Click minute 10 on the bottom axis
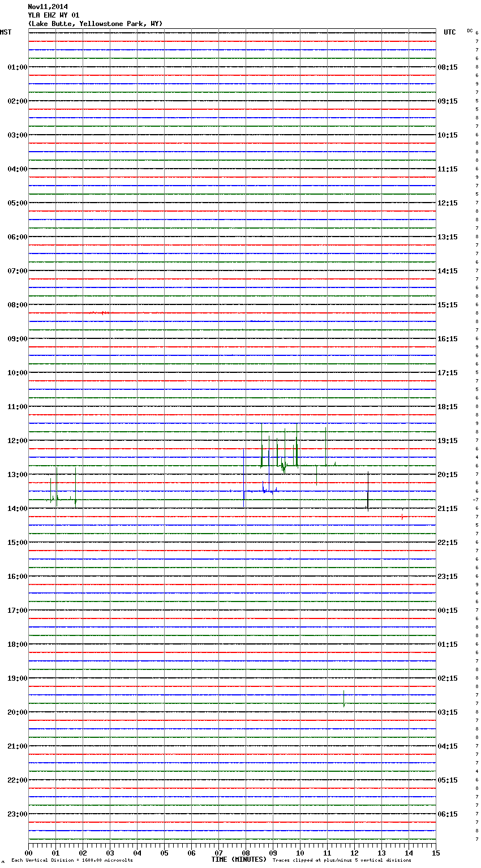The width and height of the screenshot is (481, 868). (x=300, y=853)
